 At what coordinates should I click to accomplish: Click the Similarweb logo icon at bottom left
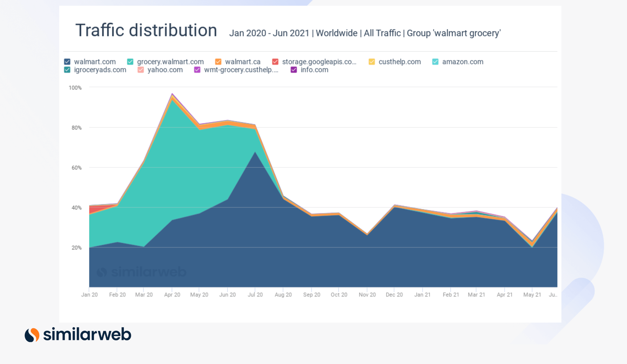(32, 335)
